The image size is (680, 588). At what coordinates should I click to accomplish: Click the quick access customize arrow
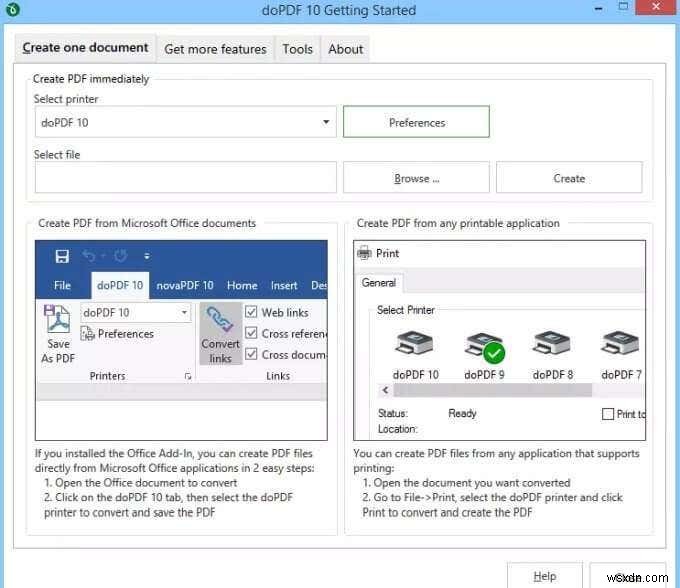click(x=147, y=256)
